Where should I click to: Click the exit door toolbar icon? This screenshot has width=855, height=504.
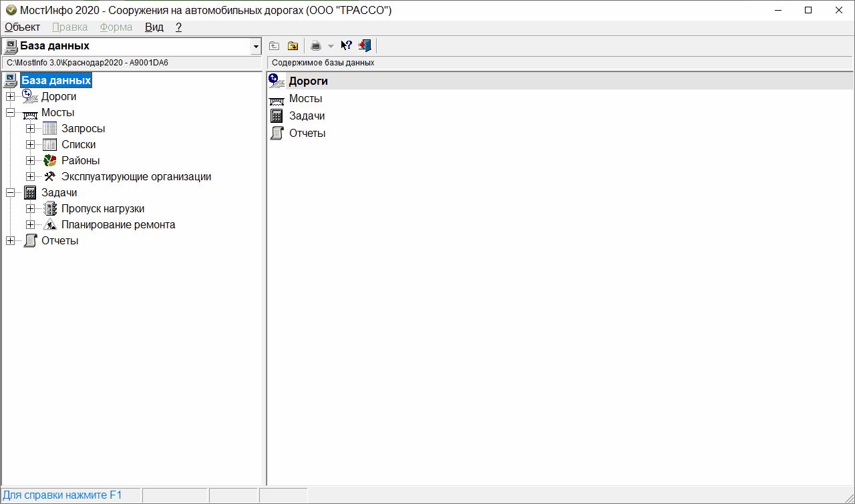point(364,46)
